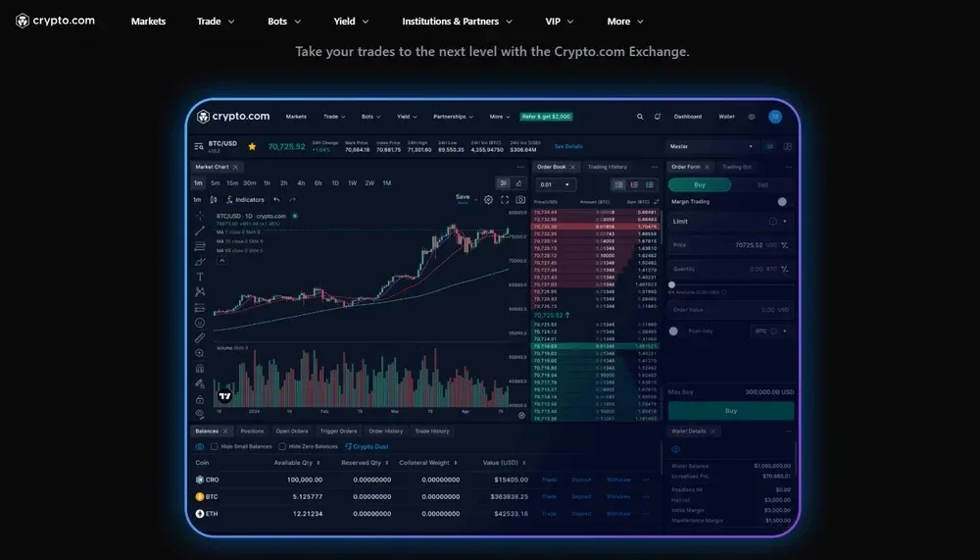Expand the VIP menu in top navigation
The width and height of the screenshot is (980, 560).
point(559,22)
